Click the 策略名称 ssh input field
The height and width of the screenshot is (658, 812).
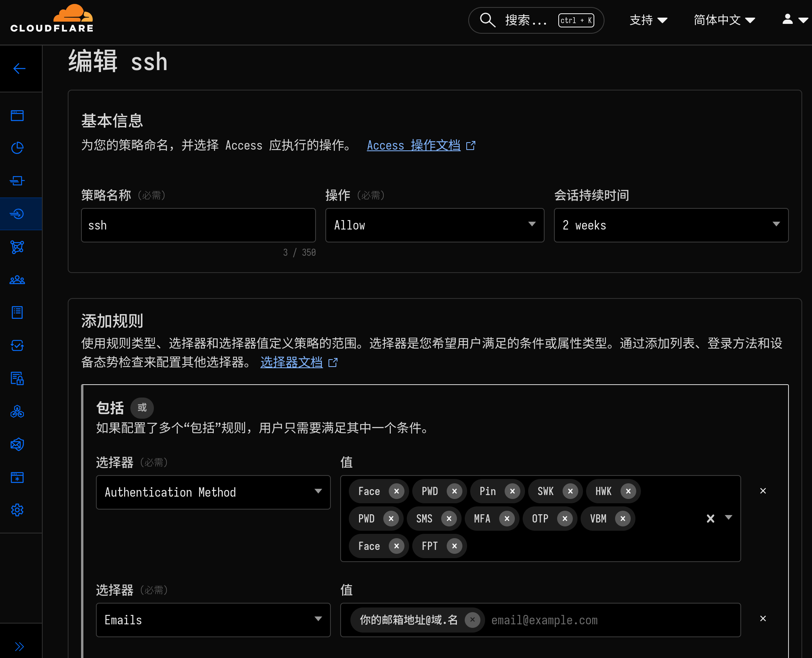[x=198, y=225]
